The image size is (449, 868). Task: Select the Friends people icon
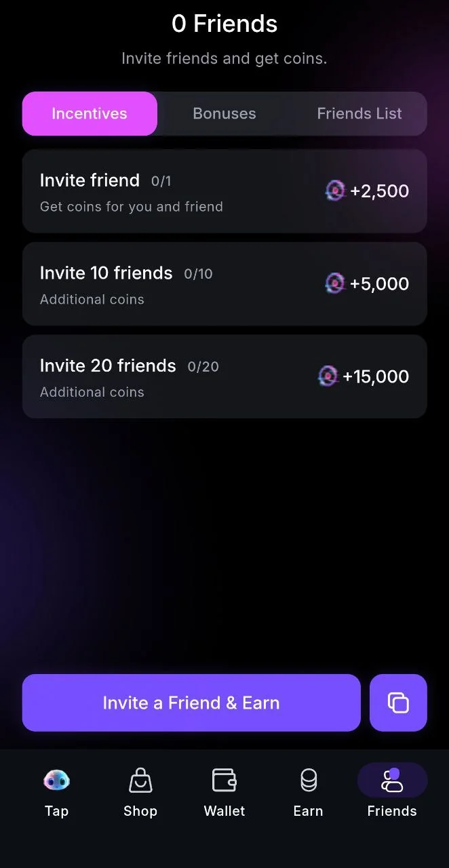(392, 780)
